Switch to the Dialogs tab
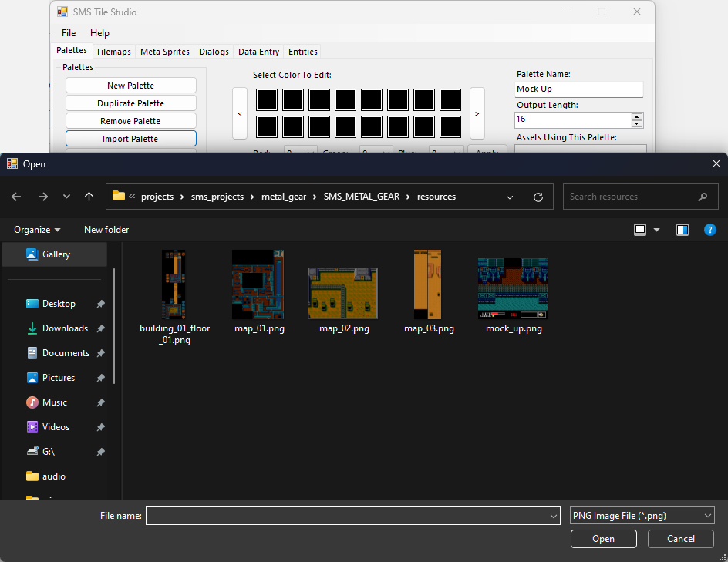The image size is (728, 562). point(214,52)
